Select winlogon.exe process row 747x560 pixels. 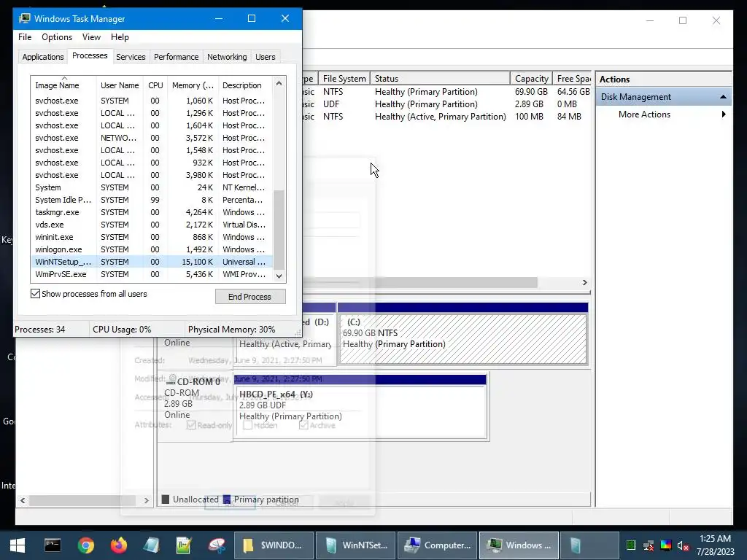[152, 249]
